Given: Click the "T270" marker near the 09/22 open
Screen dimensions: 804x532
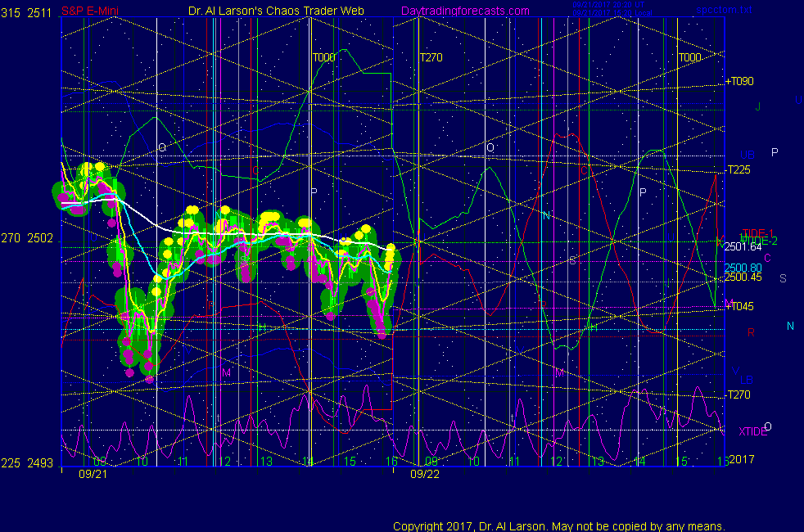Looking at the screenshot, I should 431,57.
